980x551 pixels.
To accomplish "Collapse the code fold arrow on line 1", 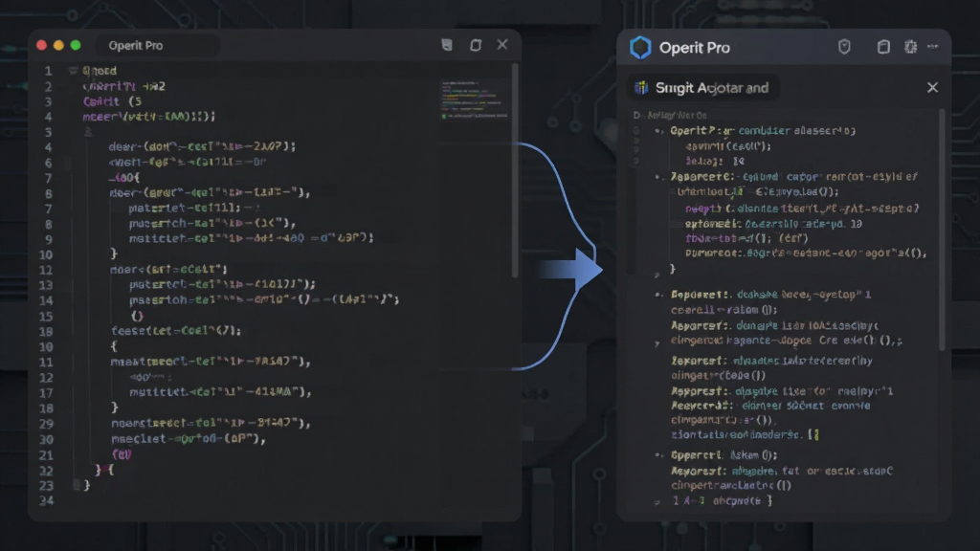I will 73,71.
